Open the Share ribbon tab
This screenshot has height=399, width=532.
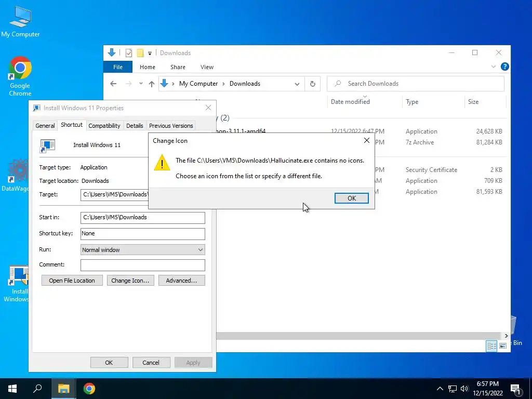(178, 67)
